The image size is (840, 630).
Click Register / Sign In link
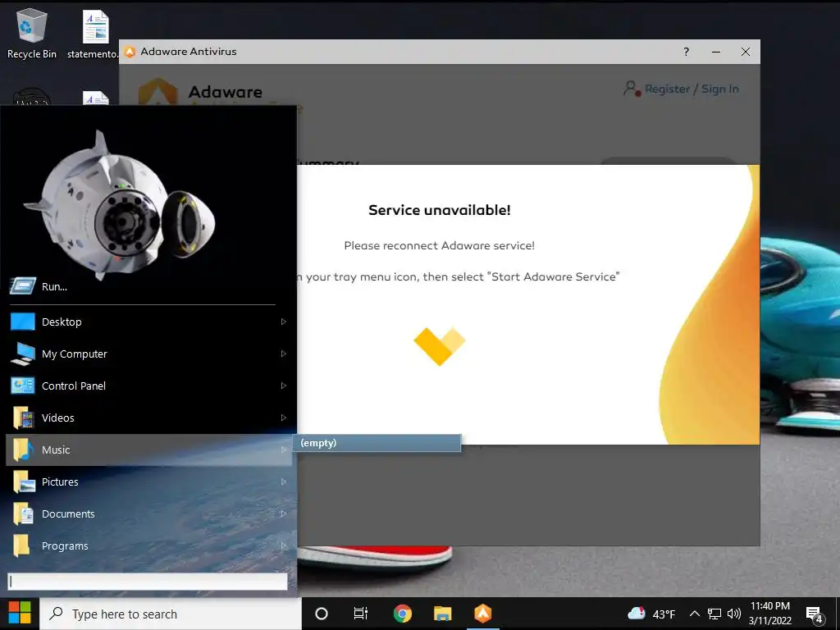[692, 89]
